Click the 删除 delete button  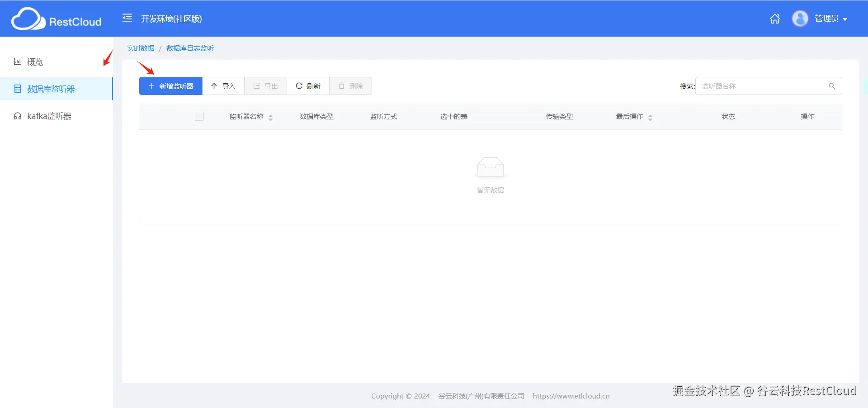point(350,86)
